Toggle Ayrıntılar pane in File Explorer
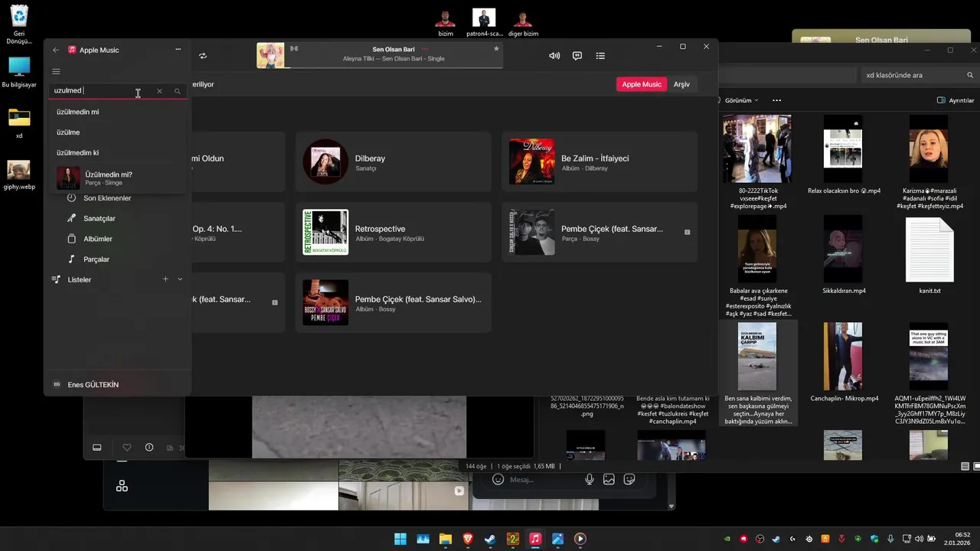 click(955, 100)
